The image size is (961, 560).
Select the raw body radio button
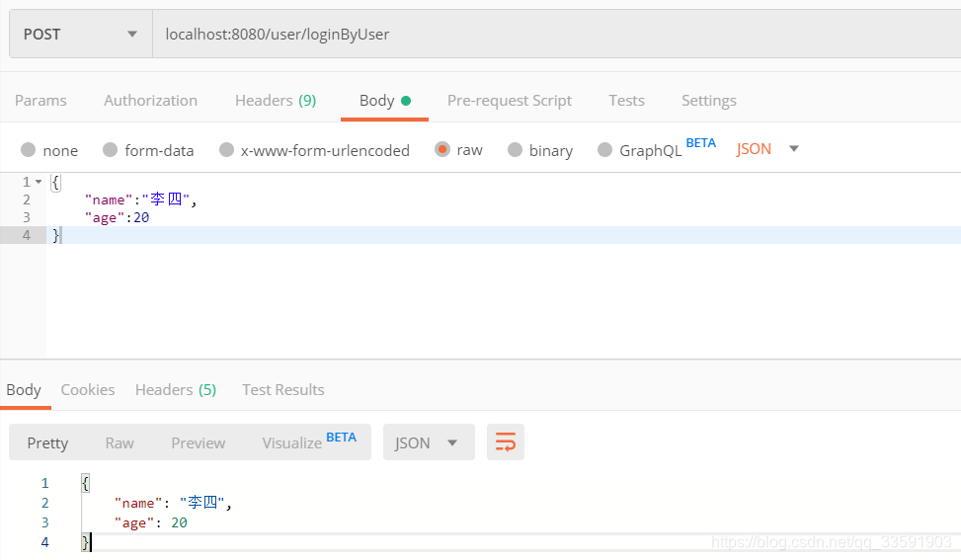[x=442, y=149]
